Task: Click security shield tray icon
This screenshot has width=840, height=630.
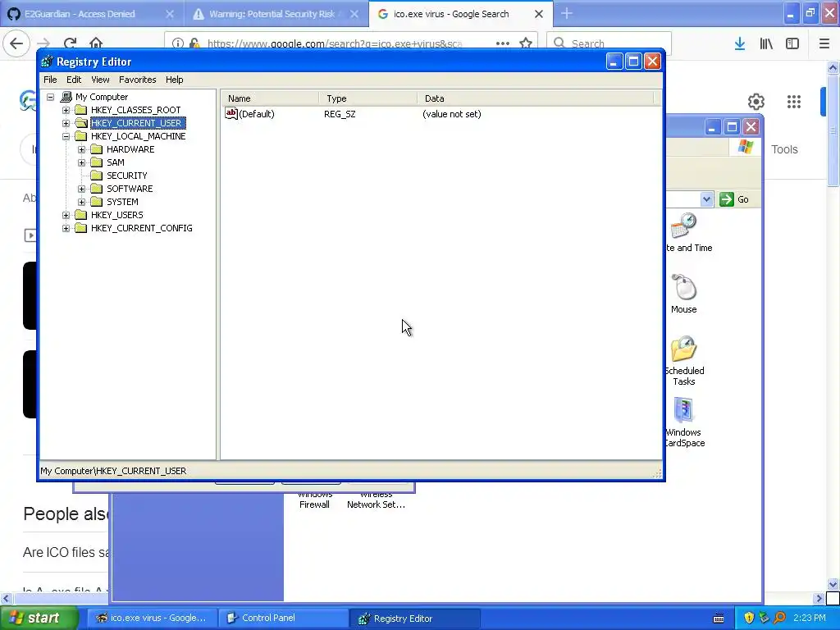Action: pyautogui.click(x=749, y=619)
